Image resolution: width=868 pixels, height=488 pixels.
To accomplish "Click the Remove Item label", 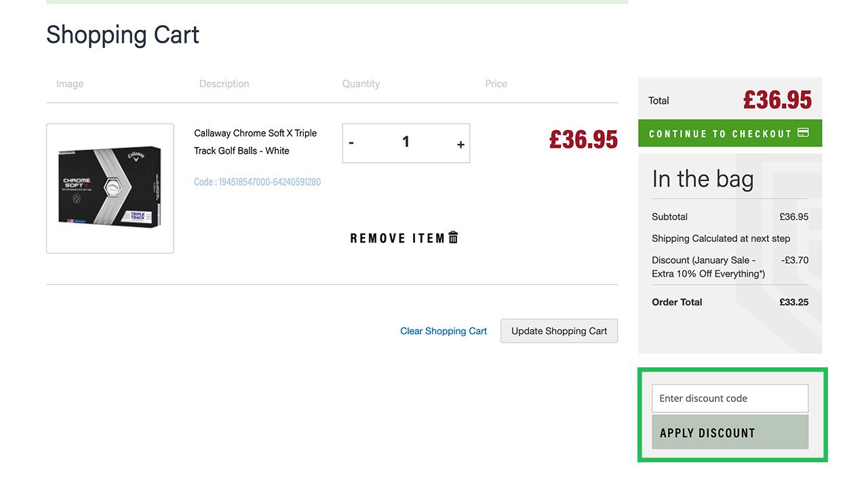I will pyautogui.click(x=397, y=238).
